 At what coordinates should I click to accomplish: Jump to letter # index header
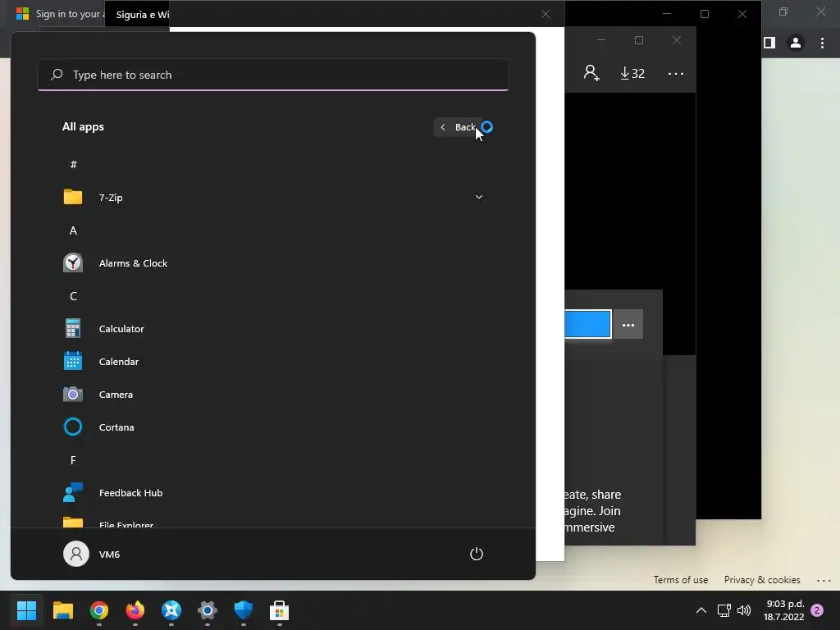pos(73,164)
